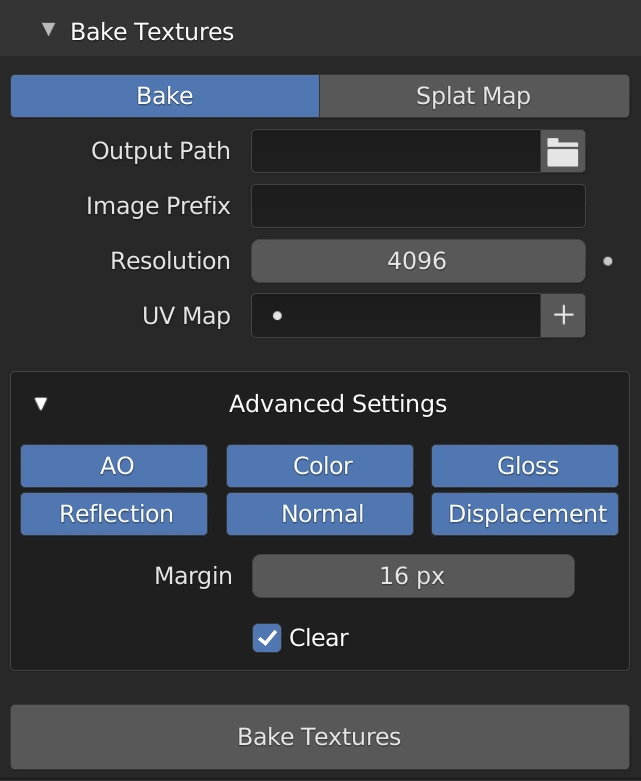Toggle the Color bake pass

pos(320,466)
